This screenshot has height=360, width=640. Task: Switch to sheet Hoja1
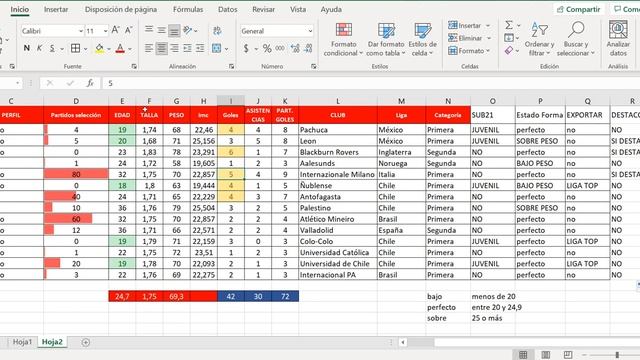(x=22, y=342)
